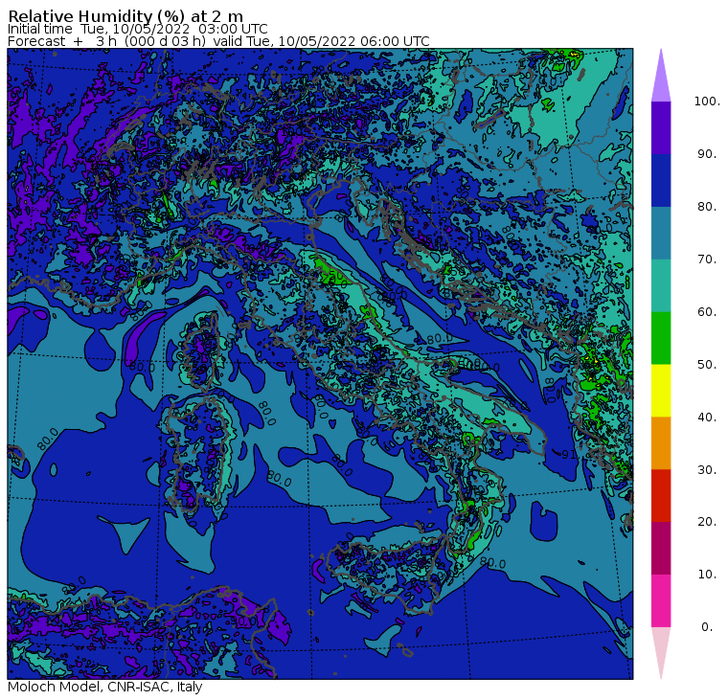
Task: Click the orange 30–40 legend segment
Action: point(661,443)
